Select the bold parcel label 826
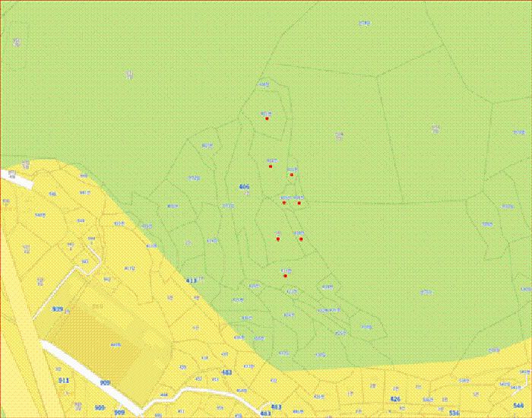 [x=395, y=399]
